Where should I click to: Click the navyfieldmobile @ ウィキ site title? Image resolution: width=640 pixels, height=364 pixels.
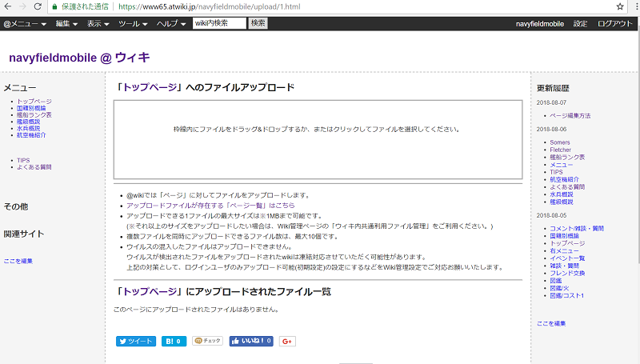tap(79, 58)
